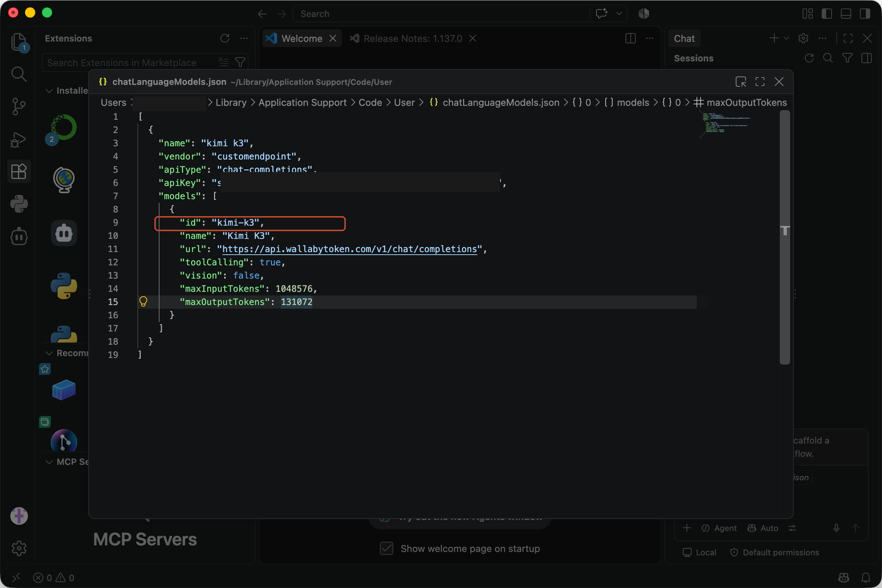Open the robot chat icon in activity bar
Screen dimensions: 882x588
19,237
